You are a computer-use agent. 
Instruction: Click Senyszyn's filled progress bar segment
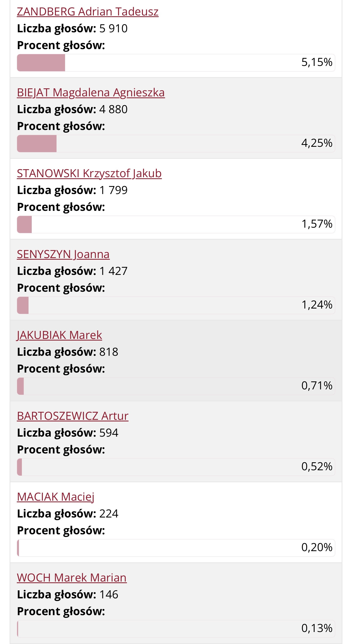click(23, 305)
